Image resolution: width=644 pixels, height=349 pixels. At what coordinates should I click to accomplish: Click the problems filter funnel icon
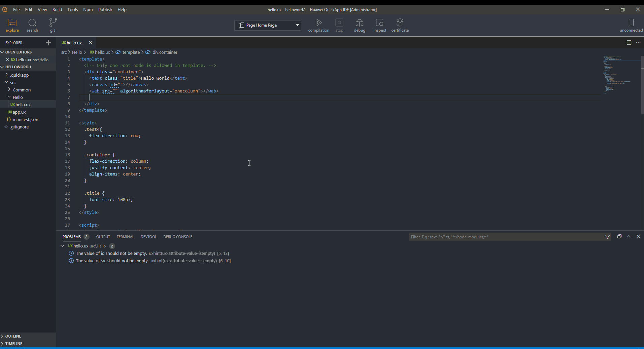(608, 237)
